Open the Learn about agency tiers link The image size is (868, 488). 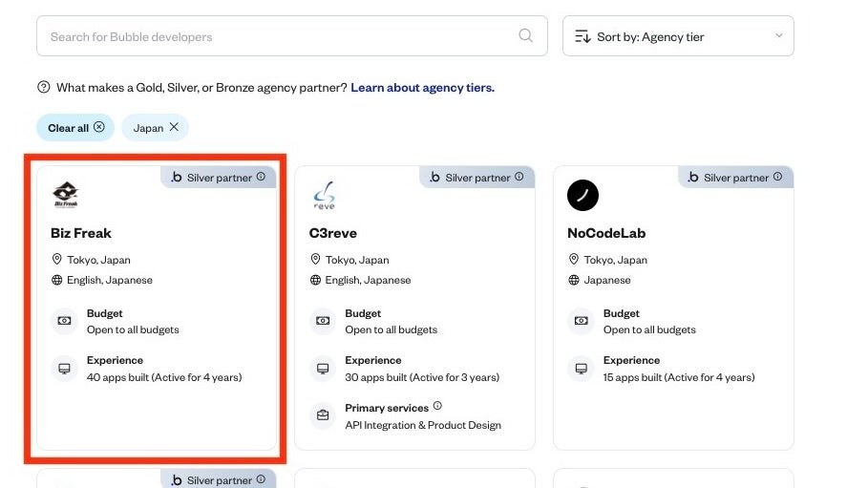coord(422,88)
